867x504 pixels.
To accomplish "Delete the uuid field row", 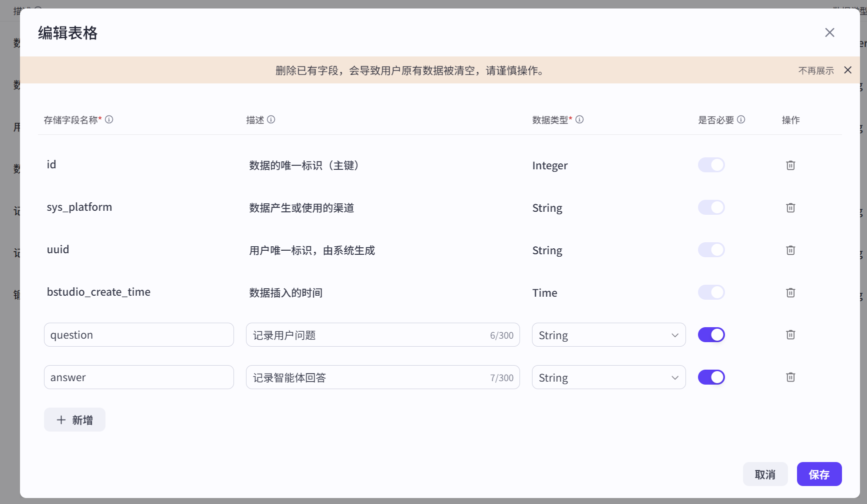I will coord(790,250).
